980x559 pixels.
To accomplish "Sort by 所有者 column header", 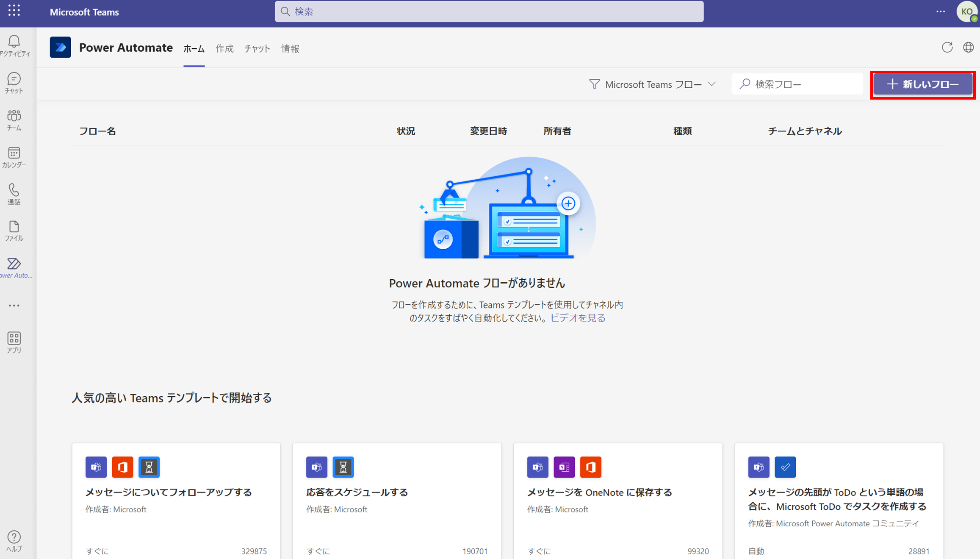I will (x=557, y=131).
